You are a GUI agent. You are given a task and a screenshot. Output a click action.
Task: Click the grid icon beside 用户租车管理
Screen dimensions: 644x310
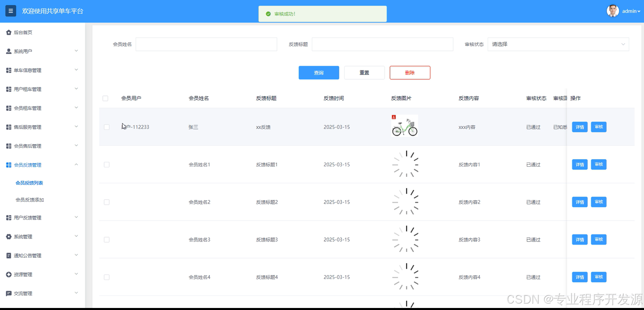(x=9, y=89)
